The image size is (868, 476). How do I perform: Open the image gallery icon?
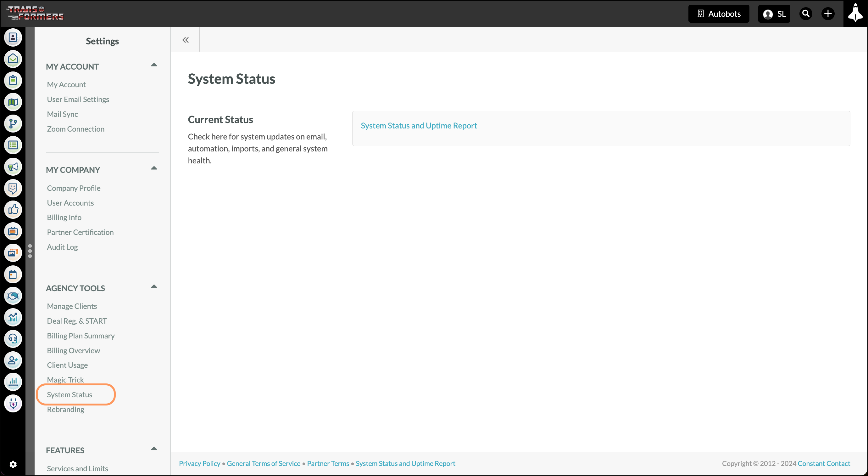point(13,253)
